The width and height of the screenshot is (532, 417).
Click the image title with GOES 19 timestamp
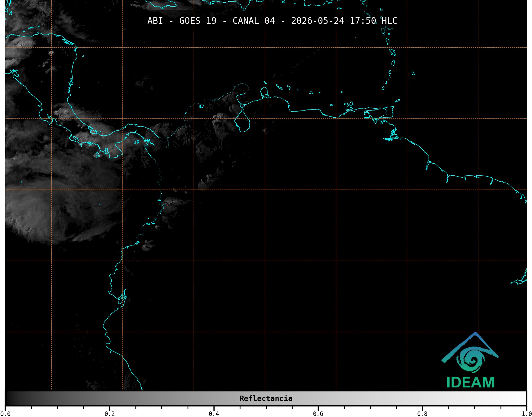click(x=272, y=21)
